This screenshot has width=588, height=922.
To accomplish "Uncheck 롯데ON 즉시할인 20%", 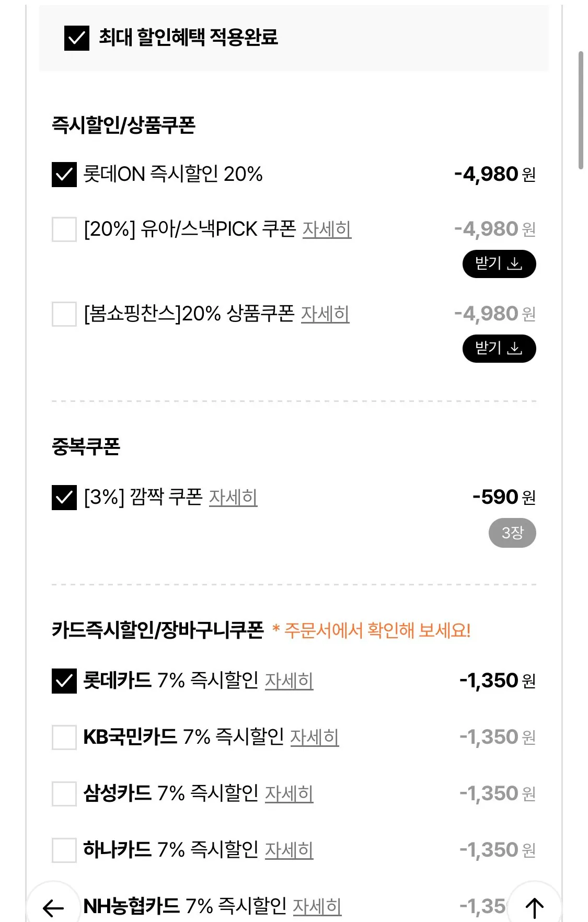I will click(x=64, y=174).
